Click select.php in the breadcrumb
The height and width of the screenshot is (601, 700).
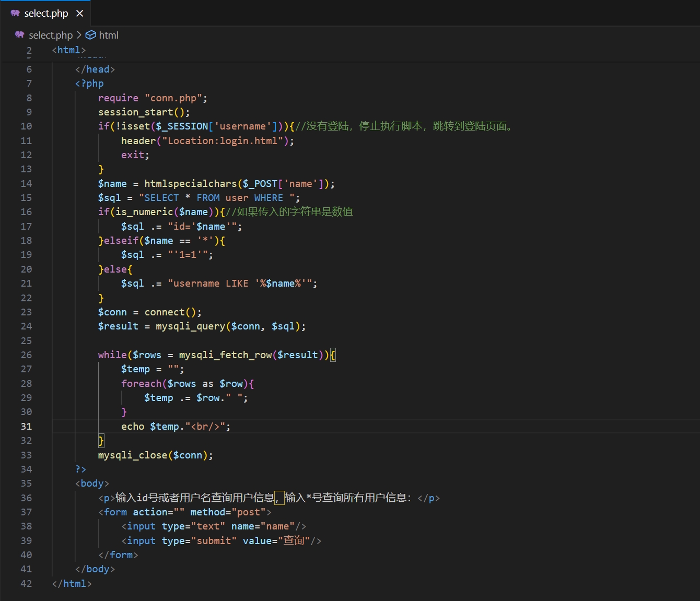(x=51, y=35)
